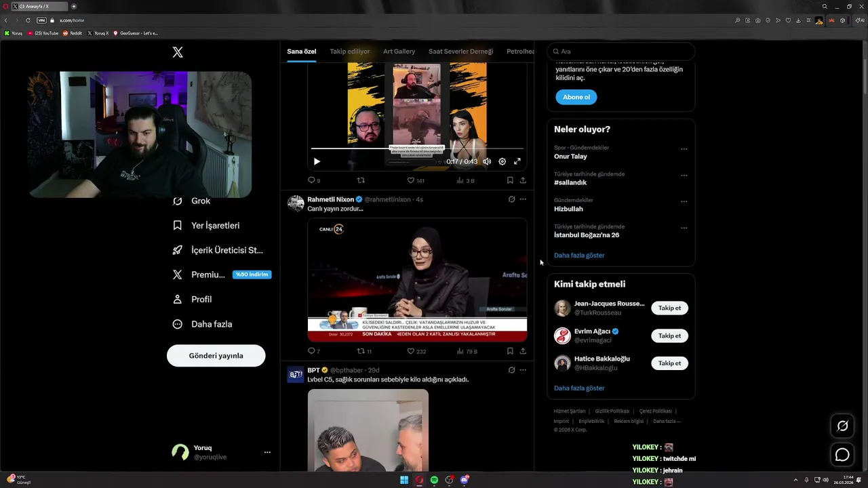Viewport: 868px width, 488px height.
Task: Open Discord from the taskbar
Action: point(464,480)
